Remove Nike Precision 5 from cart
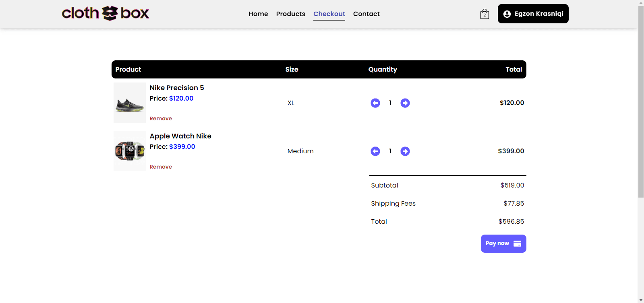The height and width of the screenshot is (303, 644). pyautogui.click(x=161, y=118)
